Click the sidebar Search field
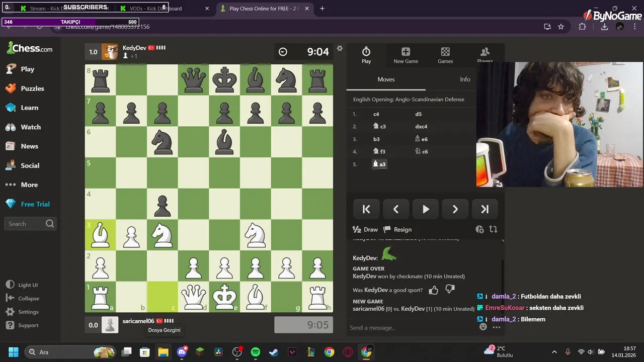The image size is (644, 362). pos(30,224)
